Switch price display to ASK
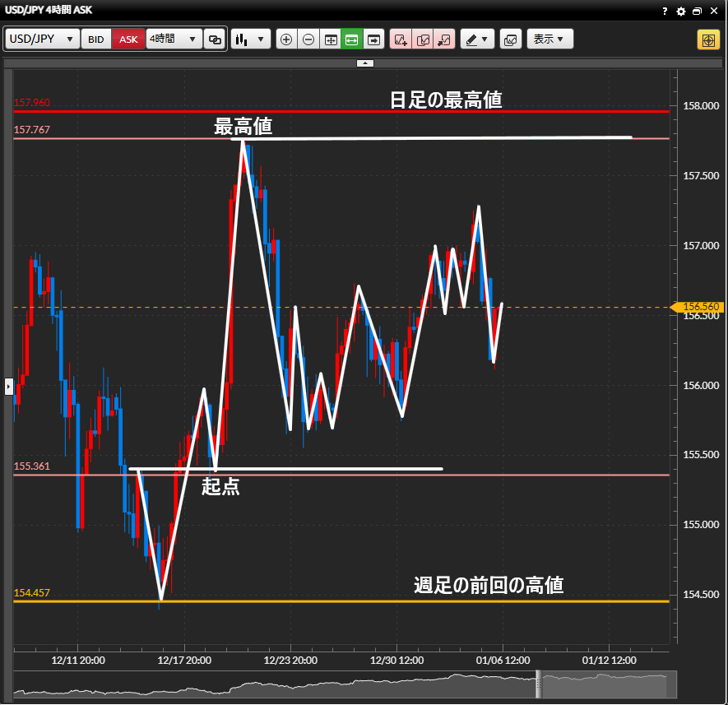This screenshot has height=705, width=728. point(128,39)
